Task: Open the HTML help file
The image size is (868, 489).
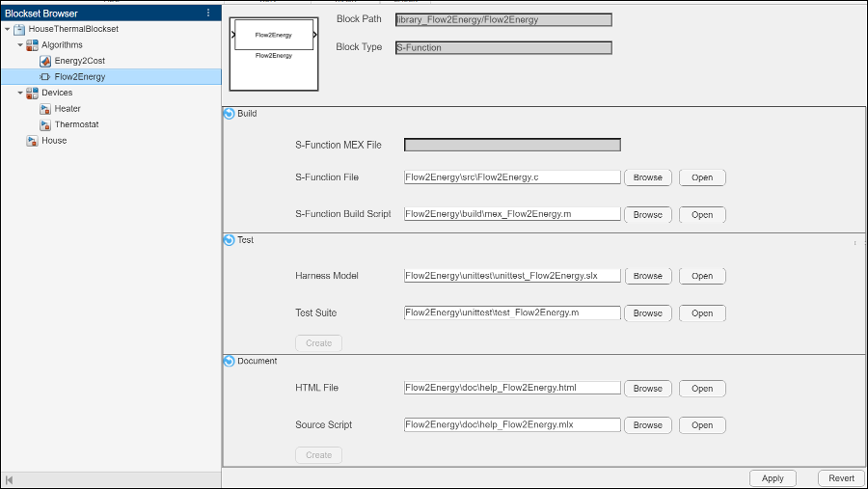Action: pyautogui.click(x=702, y=388)
